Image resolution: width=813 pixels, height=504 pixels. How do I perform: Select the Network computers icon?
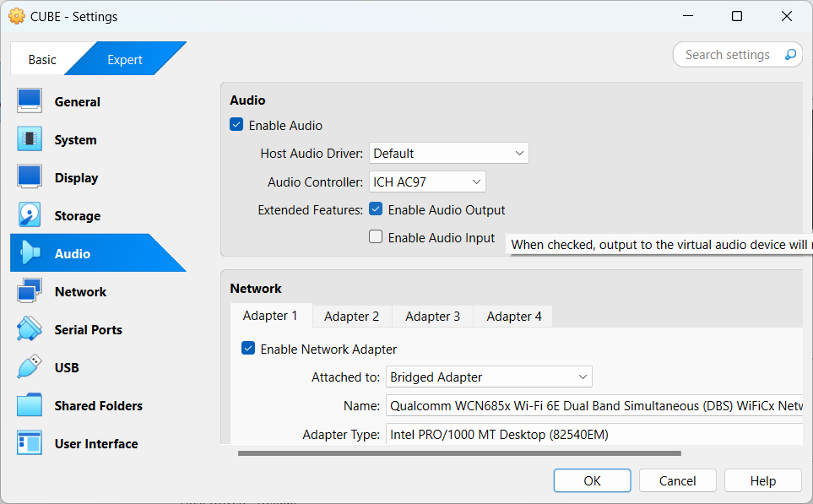coord(30,291)
